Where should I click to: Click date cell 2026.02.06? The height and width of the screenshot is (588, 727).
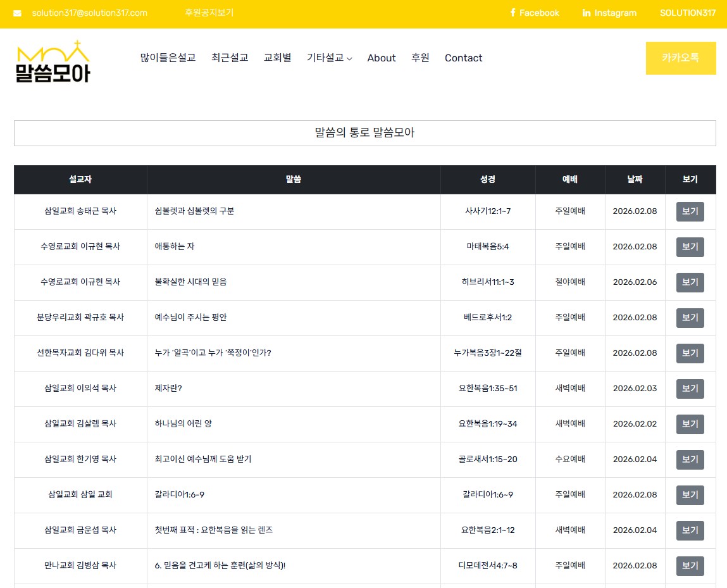635,282
